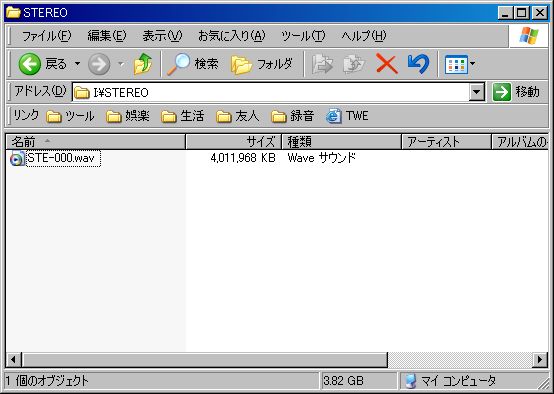Sort by the サイズ column header
The height and width of the screenshot is (394, 554).
coord(234,142)
